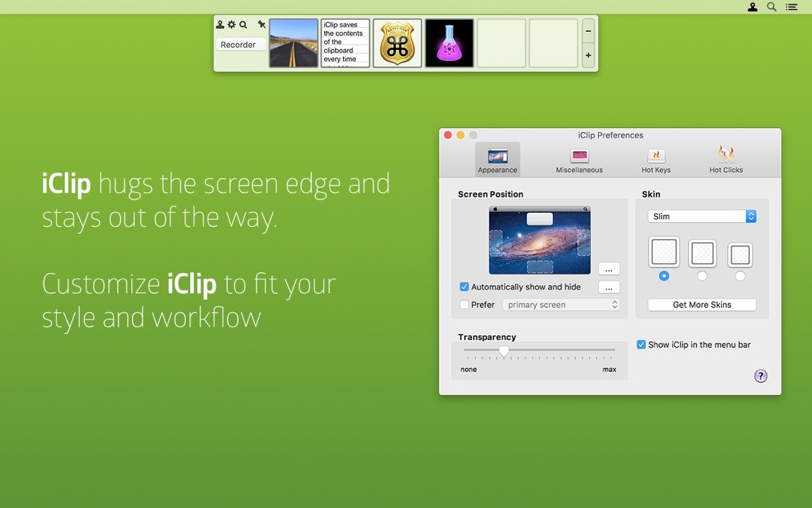
Task: Click the minus icon to remove clip slots
Action: [x=587, y=30]
